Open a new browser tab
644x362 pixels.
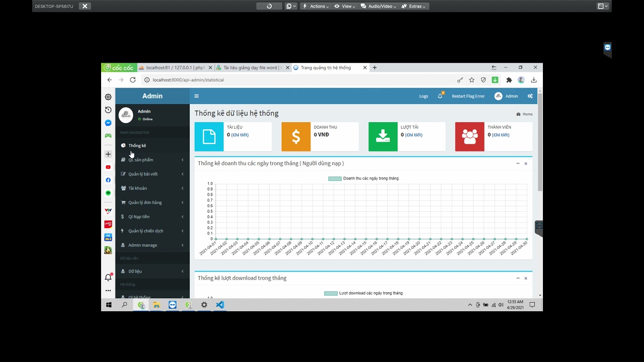374,68
